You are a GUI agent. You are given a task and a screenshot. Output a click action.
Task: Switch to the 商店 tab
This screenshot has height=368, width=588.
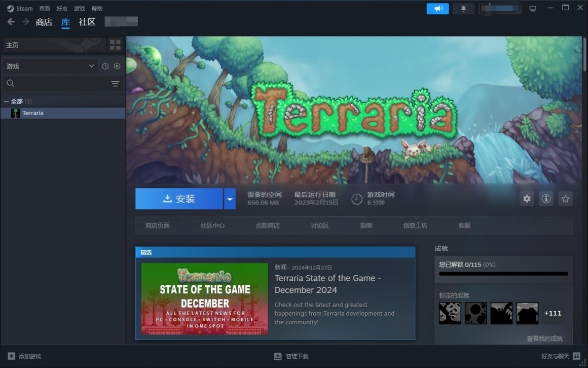point(44,22)
